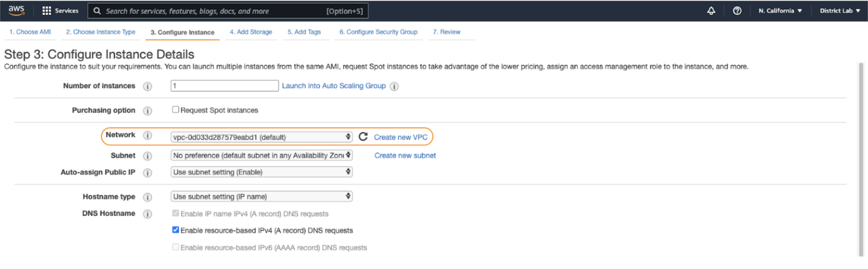Show info icon for Hostname type
Image resolution: width=868 pixels, height=269 pixels.
pyautogui.click(x=147, y=197)
